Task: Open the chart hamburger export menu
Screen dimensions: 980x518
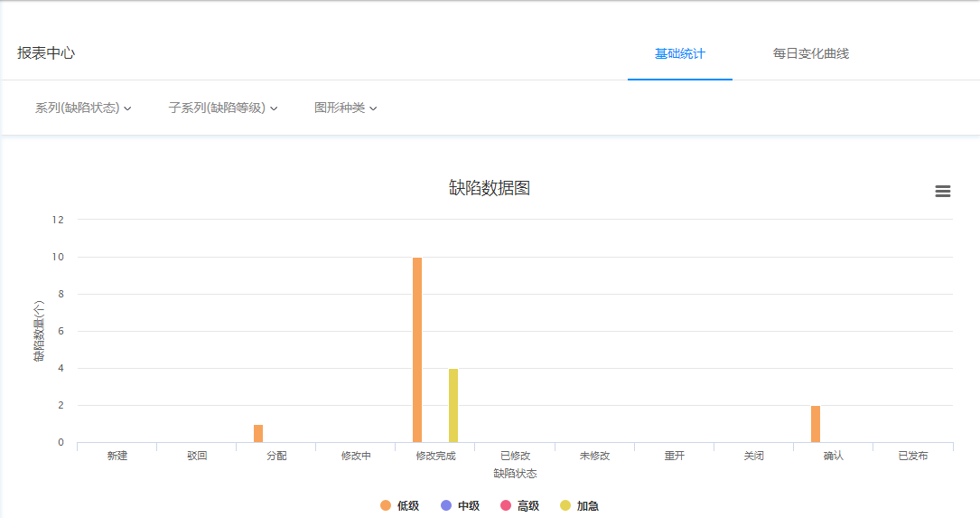Action: pyautogui.click(x=942, y=192)
